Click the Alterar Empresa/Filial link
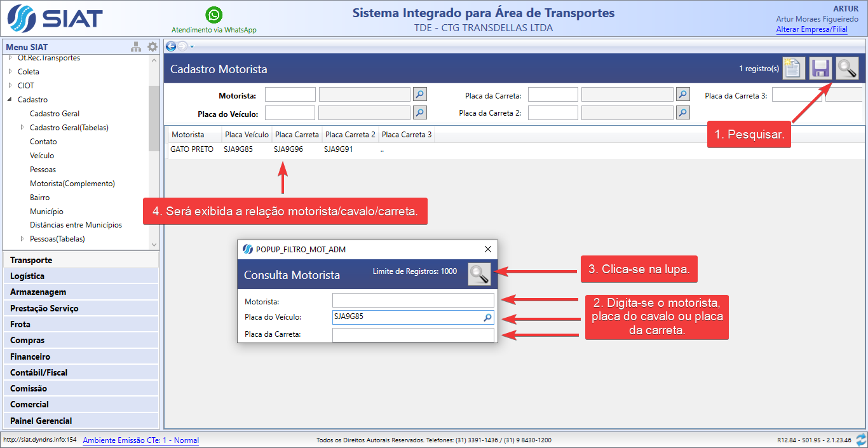 point(811,29)
